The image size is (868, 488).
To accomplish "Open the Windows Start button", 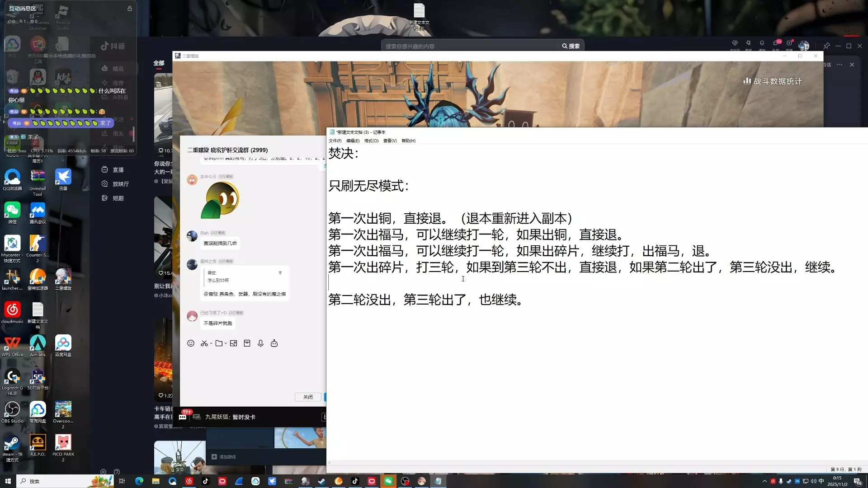I will (8, 481).
